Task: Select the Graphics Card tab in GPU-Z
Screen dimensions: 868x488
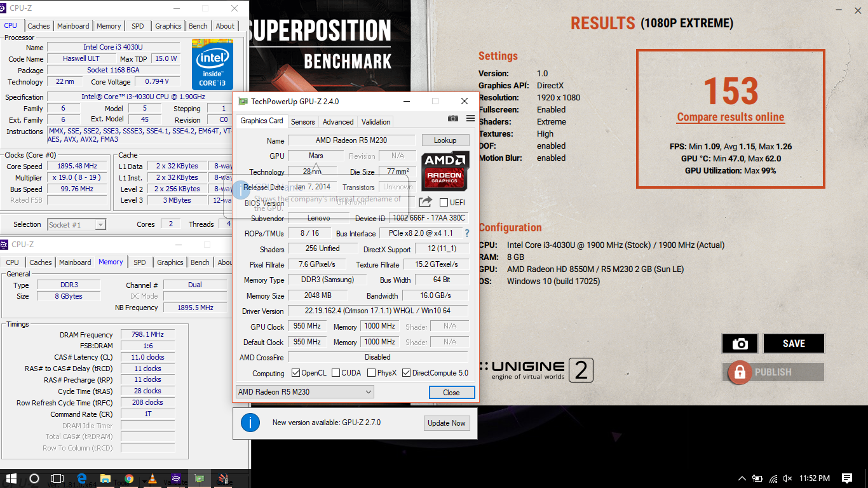Action: (x=262, y=121)
